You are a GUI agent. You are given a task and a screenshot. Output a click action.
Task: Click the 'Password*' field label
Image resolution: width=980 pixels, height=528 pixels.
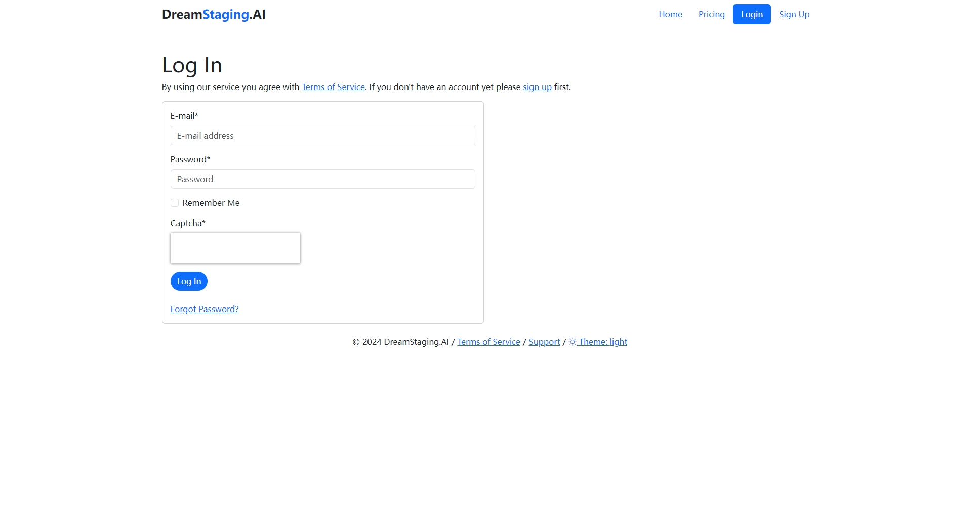tap(190, 159)
